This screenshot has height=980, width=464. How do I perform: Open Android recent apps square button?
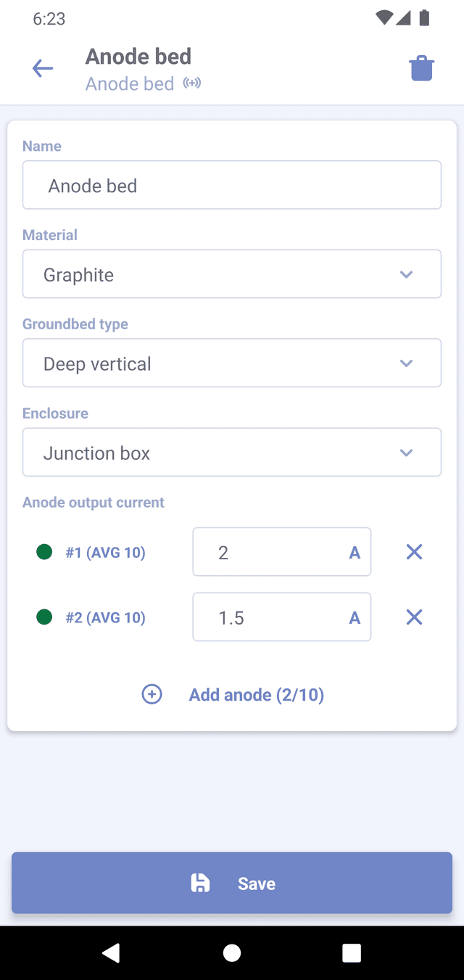point(352,953)
